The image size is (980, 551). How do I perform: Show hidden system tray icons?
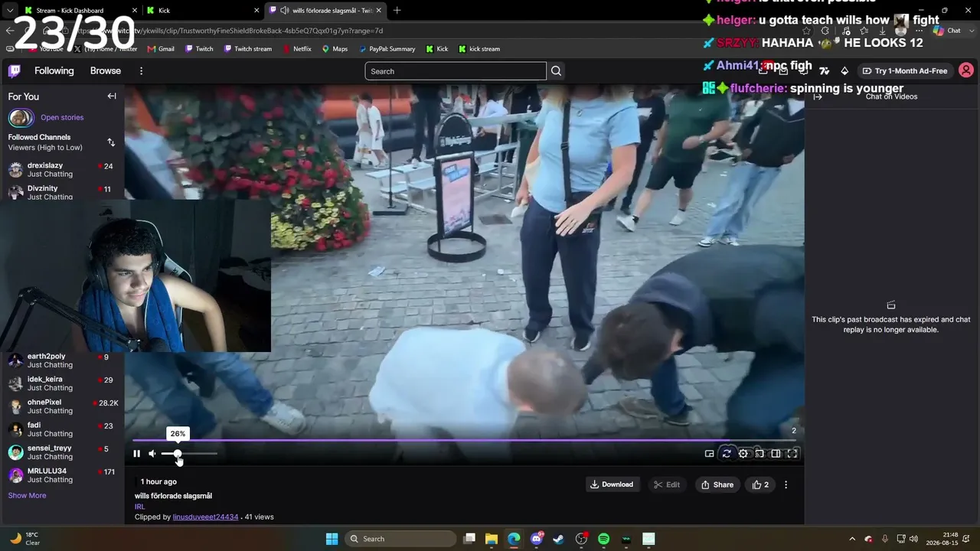point(852,539)
